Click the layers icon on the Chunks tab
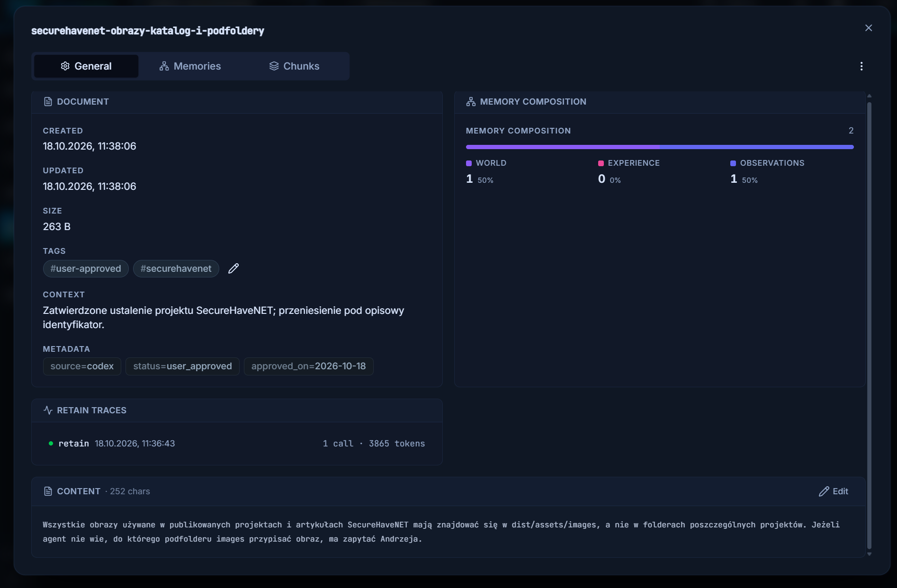 click(274, 66)
